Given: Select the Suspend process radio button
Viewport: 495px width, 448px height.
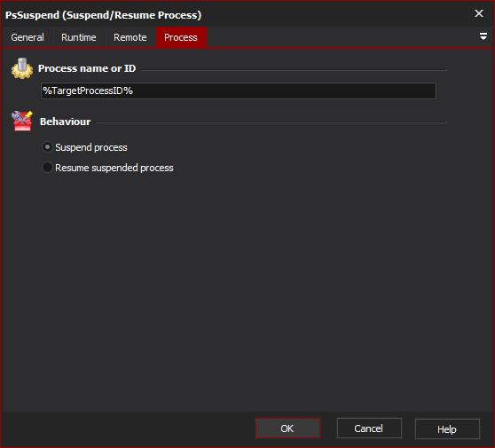Looking at the screenshot, I should click(x=47, y=147).
